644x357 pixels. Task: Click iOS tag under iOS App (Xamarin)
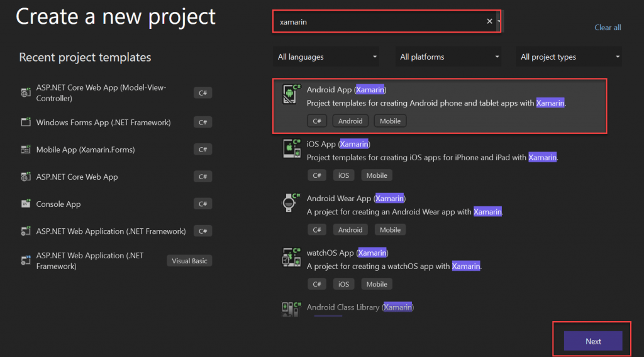click(x=343, y=175)
